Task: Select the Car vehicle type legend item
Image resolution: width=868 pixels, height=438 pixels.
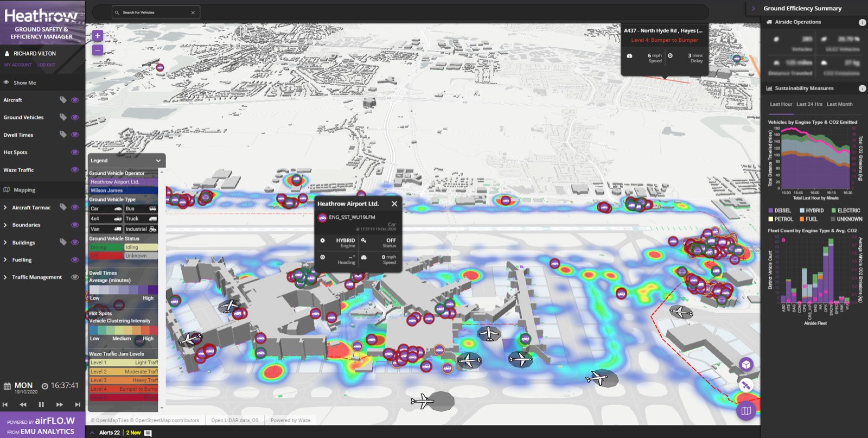Action: (x=106, y=208)
